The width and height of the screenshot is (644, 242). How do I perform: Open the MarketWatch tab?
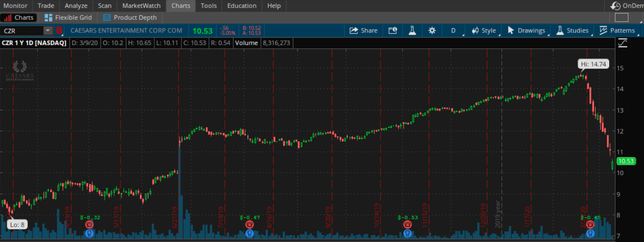pyautogui.click(x=141, y=6)
